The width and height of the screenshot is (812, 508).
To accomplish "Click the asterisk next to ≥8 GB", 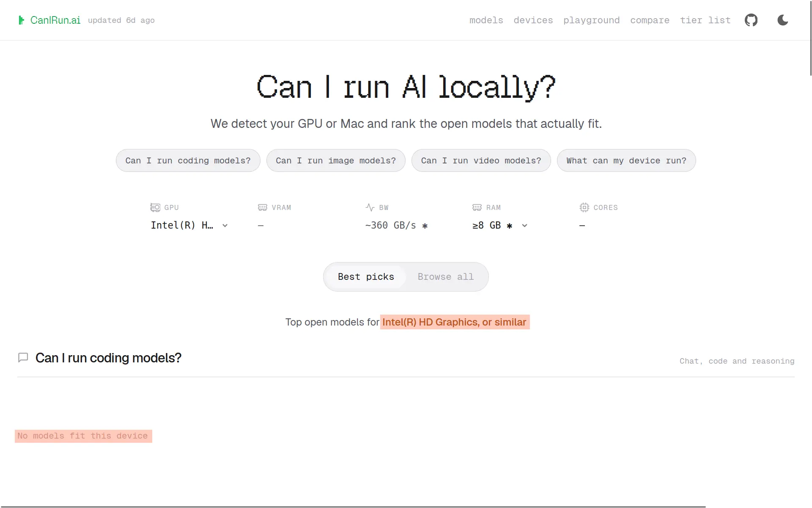I will pyautogui.click(x=510, y=226).
